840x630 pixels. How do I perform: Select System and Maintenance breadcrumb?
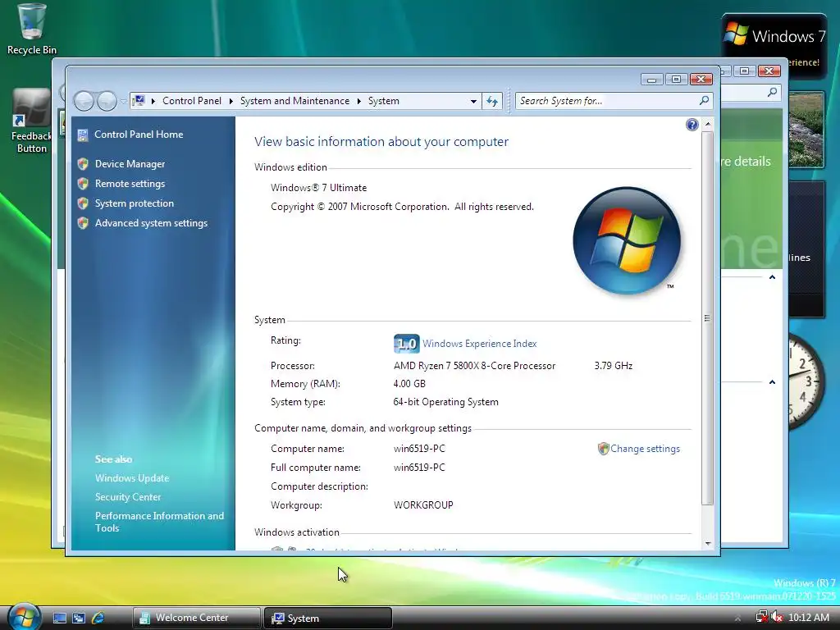pos(294,101)
